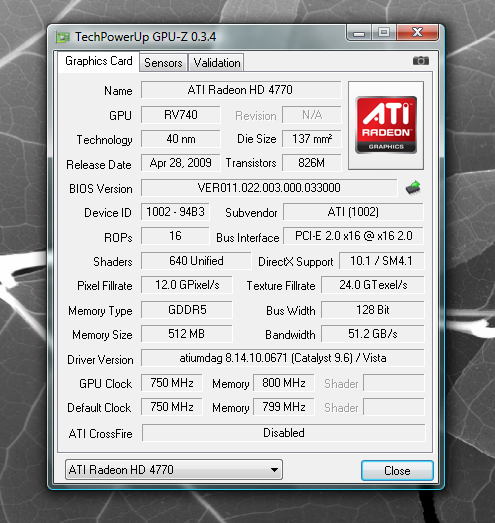Click the Bandwidth field showing 51.2 GB/s
495x523 pixels.
pos(373,334)
